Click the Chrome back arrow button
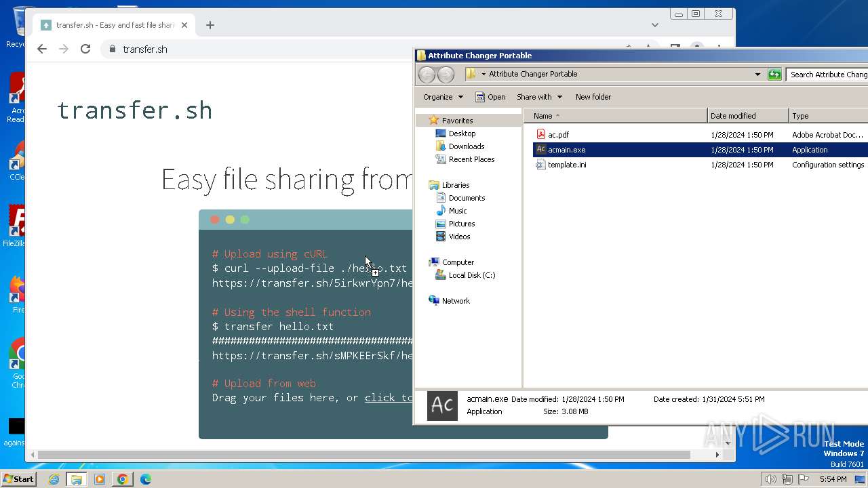The width and height of the screenshot is (868, 488). point(42,49)
